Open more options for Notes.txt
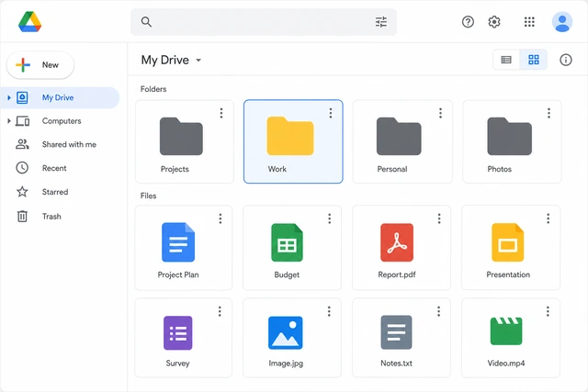 (438, 311)
